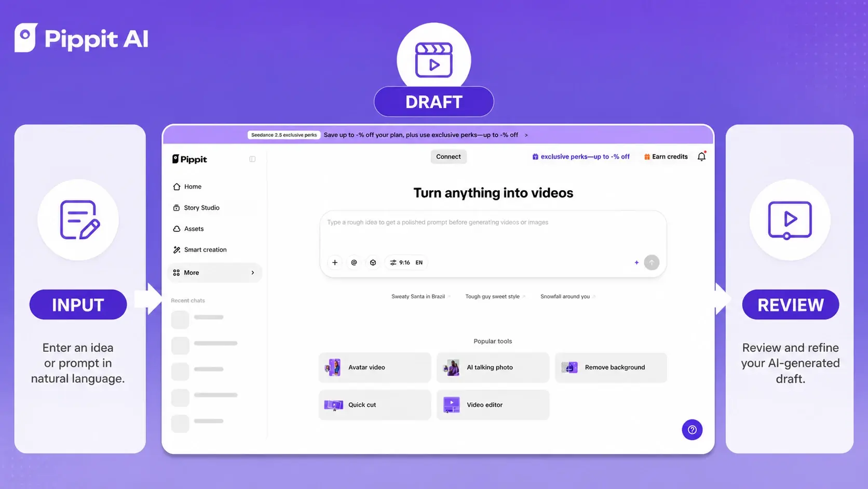
Task: Click the Assets cloud icon
Action: tap(177, 229)
